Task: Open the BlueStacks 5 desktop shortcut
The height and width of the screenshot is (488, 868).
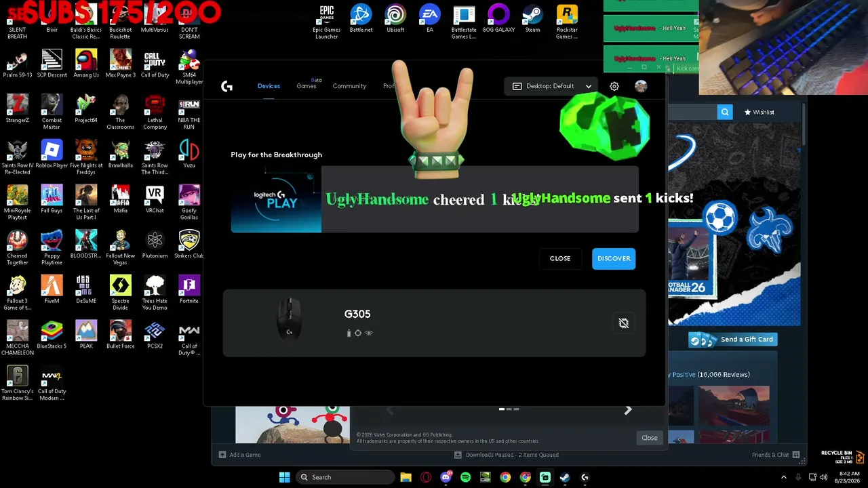Action: point(52,335)
